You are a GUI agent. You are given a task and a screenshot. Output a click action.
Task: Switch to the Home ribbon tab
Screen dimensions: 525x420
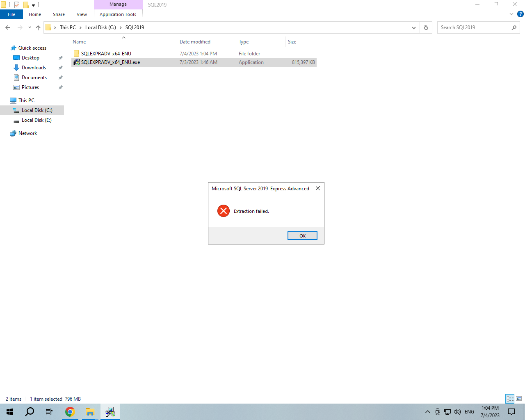35,14
